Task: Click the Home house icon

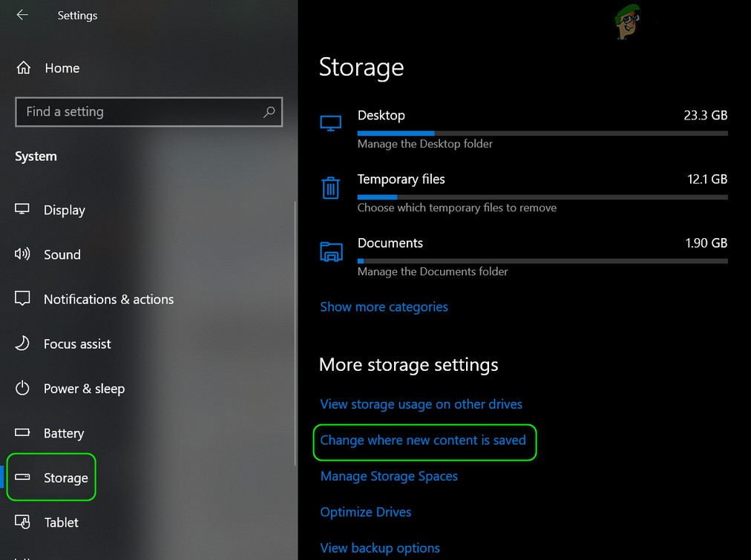Action: click(24, 68)
